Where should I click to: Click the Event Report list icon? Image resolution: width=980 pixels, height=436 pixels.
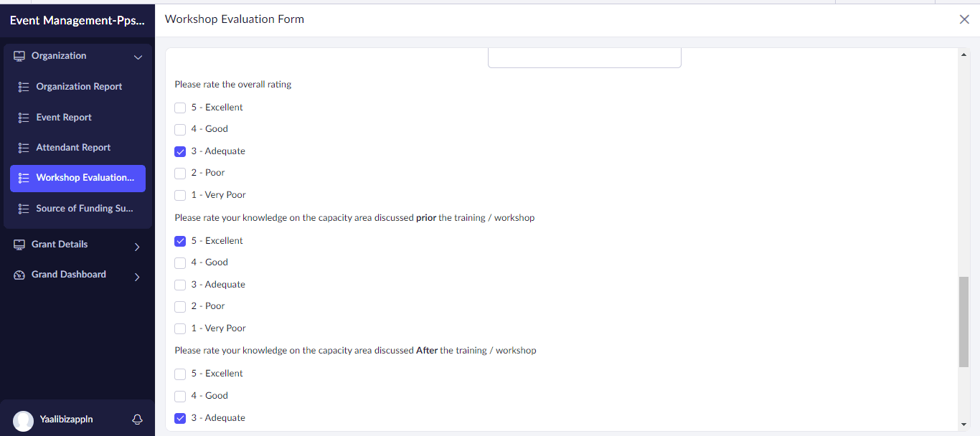coord(24,118)
